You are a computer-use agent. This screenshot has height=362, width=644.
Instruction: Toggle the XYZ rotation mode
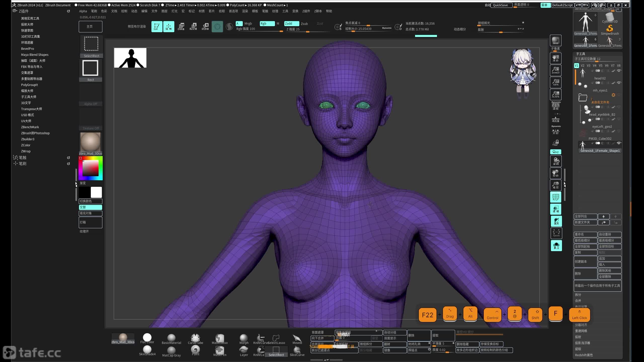[x=556, y=152]
